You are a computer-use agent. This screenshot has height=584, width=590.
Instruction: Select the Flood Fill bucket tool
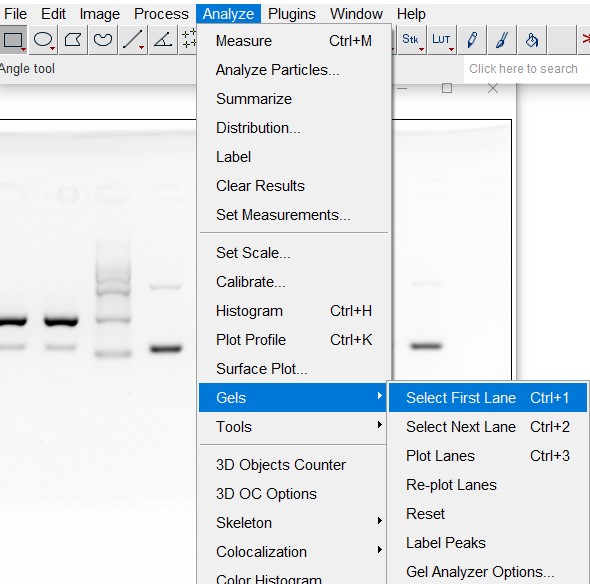click(532, 40)
